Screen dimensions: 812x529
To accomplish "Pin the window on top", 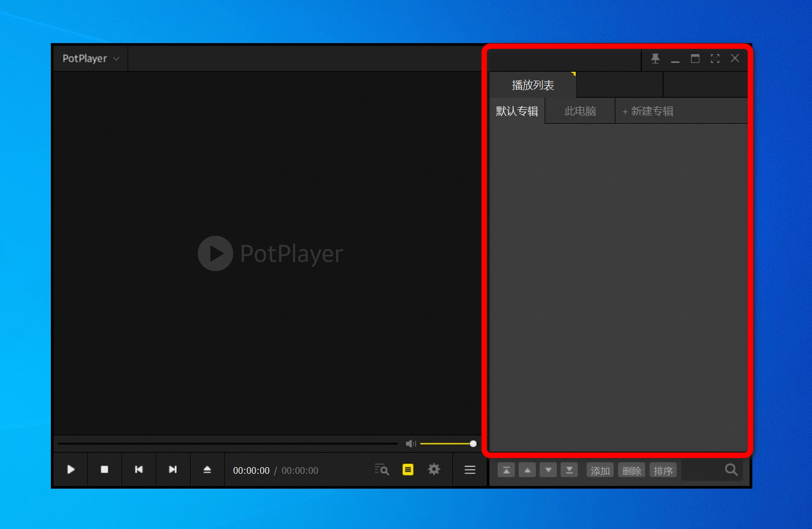I will (655, 59).
